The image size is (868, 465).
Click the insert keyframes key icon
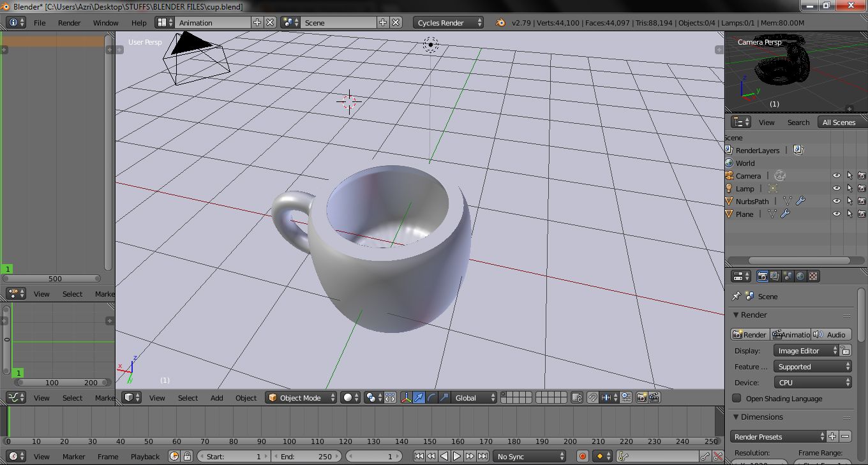(705, 456)
